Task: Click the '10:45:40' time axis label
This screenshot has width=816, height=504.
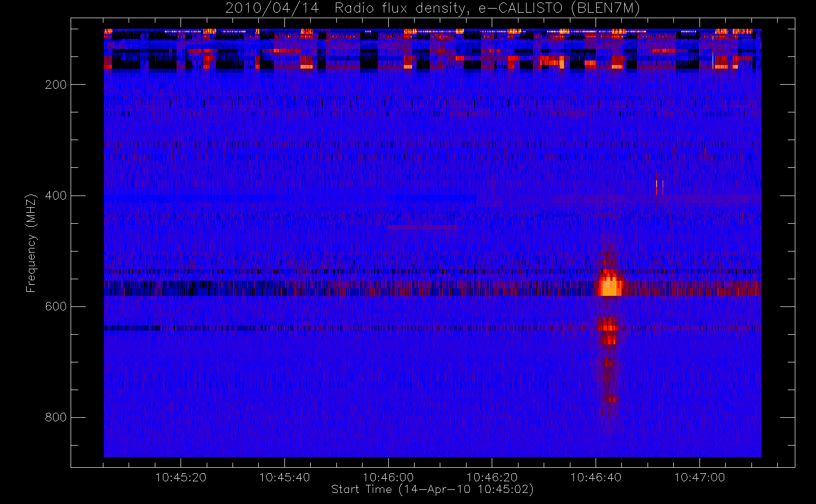Action: tap(284, 477)
